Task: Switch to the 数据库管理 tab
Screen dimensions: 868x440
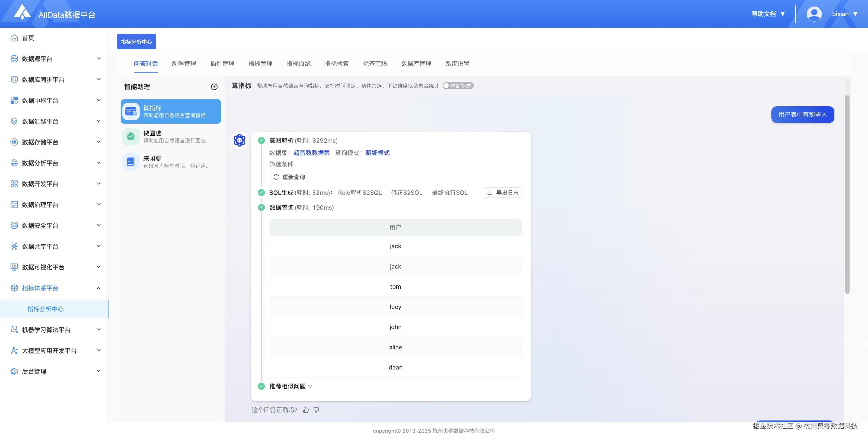Action: coord(416,64)
